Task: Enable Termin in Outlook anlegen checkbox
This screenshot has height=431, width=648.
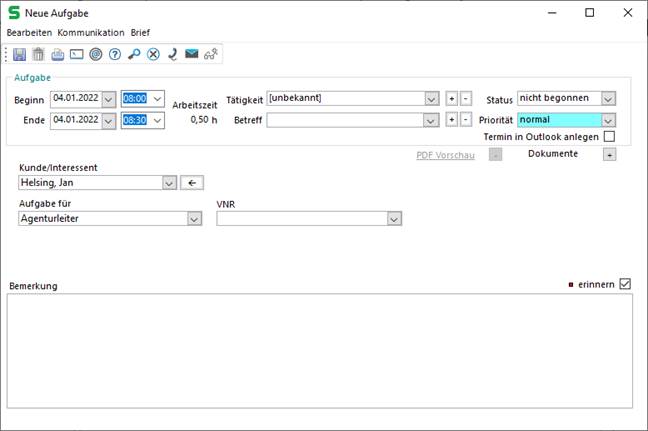Action: (x=609, y=137)
